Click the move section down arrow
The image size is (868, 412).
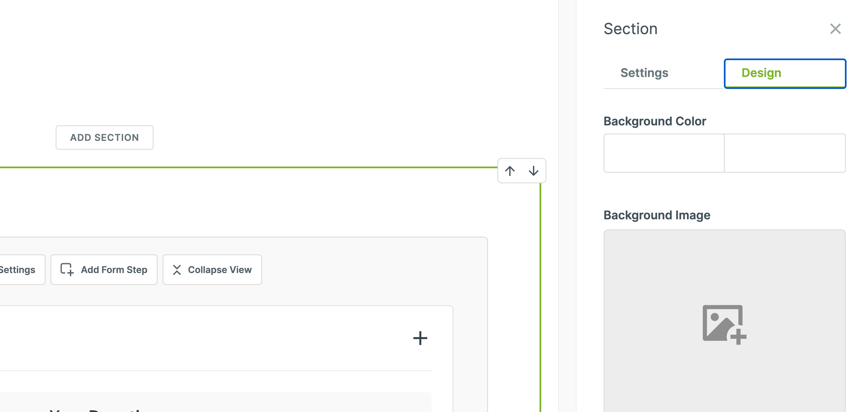(x=533, y=171)
